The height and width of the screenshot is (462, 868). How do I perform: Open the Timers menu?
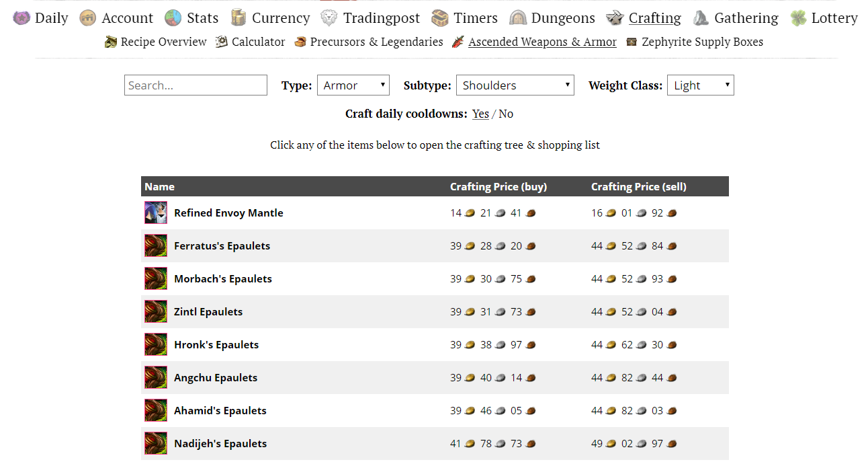(x=476, y=18)
